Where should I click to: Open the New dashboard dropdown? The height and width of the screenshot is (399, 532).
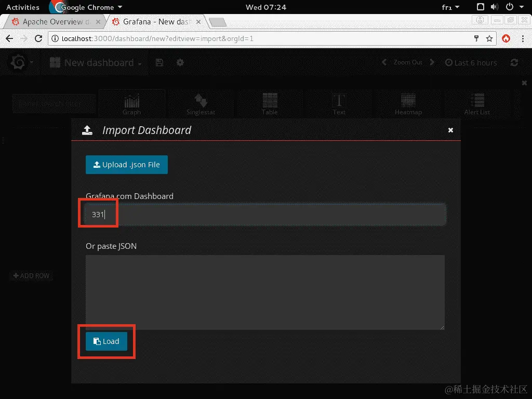click(96, 63)
